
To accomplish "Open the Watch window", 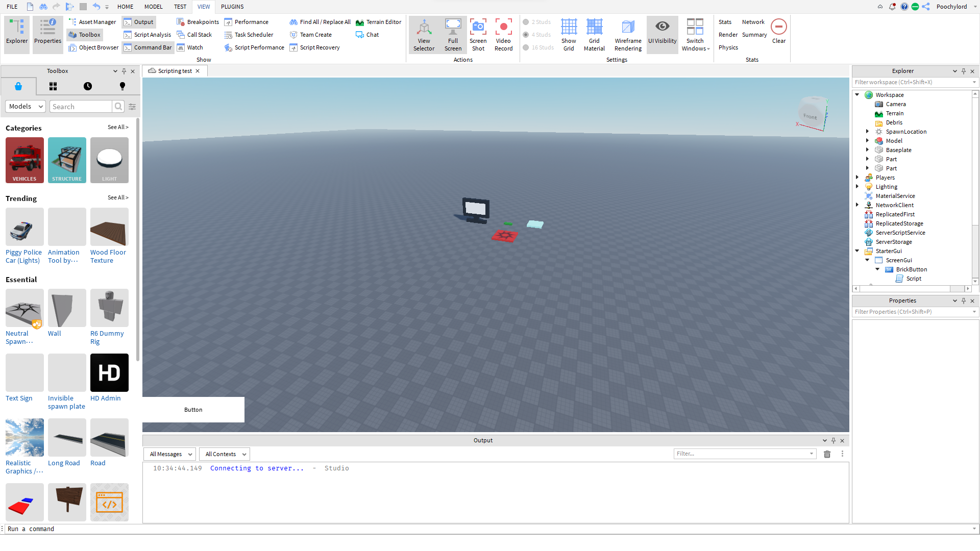I will click(x=190, y=47).
